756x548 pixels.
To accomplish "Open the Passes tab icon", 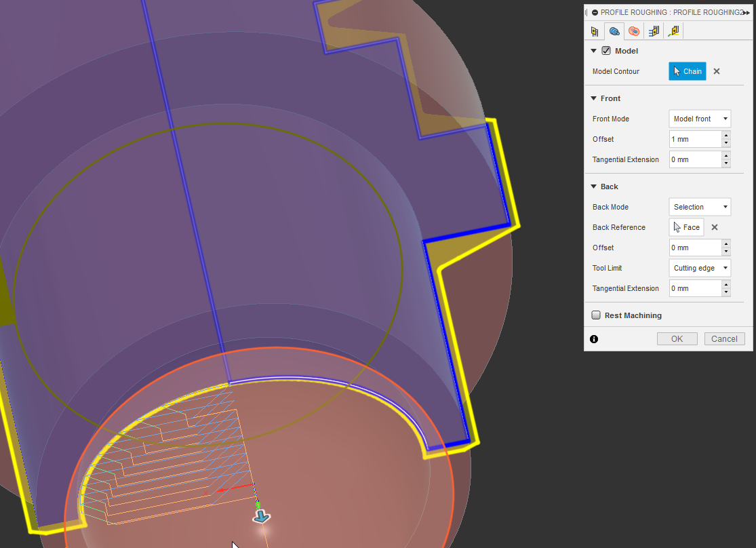I will tap(654, 31).
